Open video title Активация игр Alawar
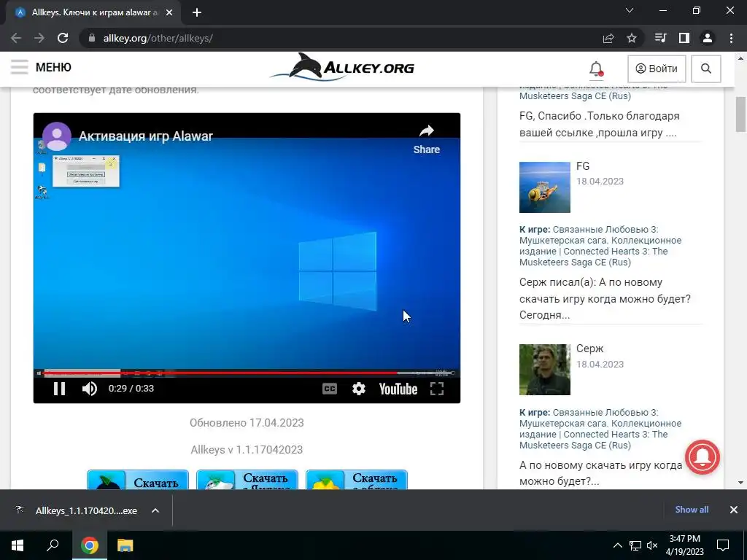This screenshot has width=747, height=560. point(146,136)
